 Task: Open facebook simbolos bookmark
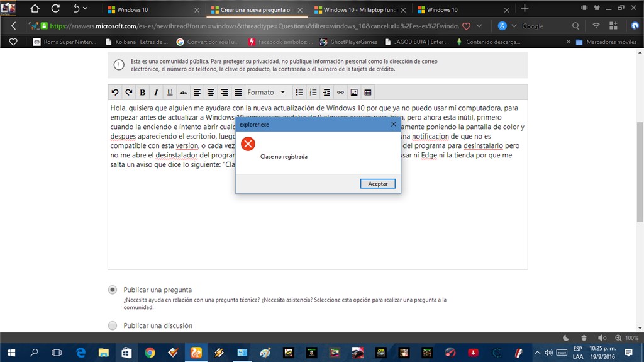point(280,42)
